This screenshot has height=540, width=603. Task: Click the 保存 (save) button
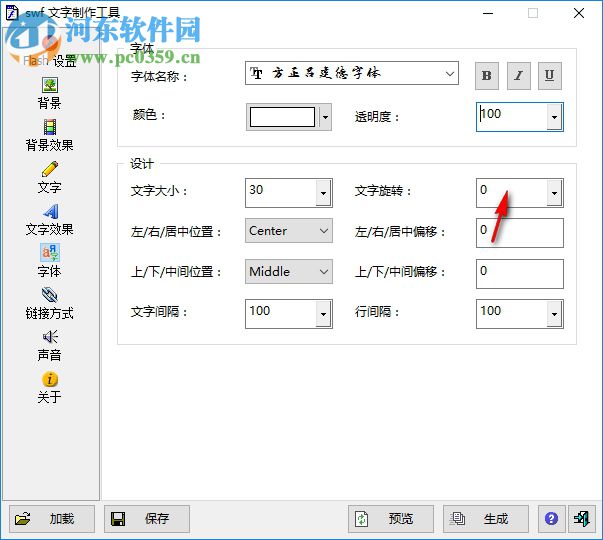[147, 519]
